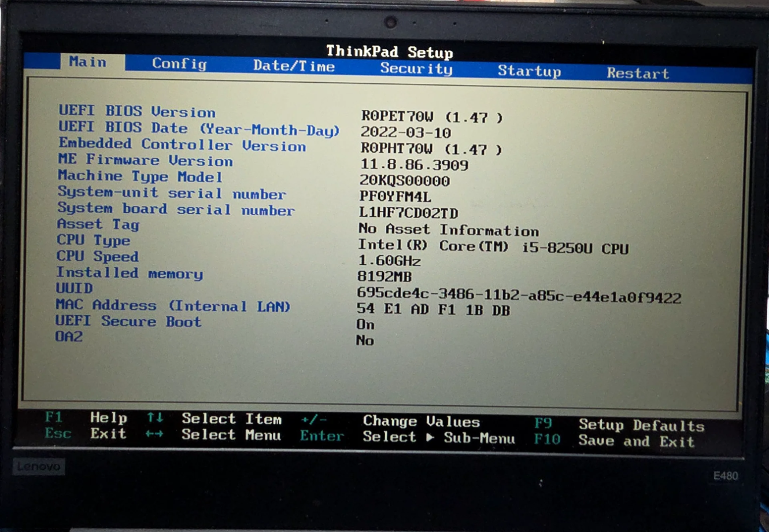Select the Embedded Controller Version label
Screen dimensions: 769x532
click(182, 145)
